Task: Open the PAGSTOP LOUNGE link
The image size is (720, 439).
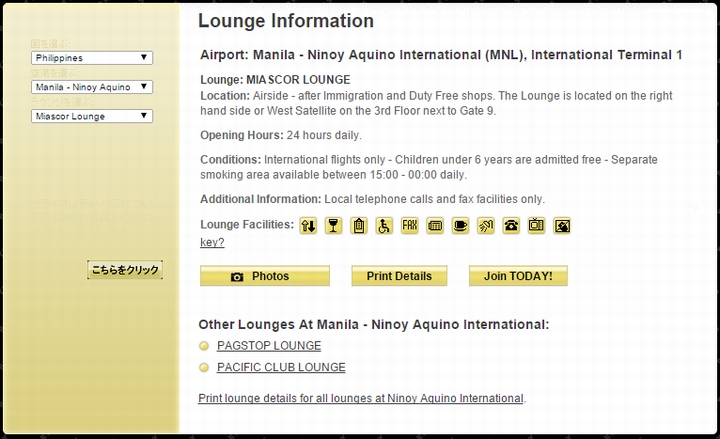Action: coord(269,346)
